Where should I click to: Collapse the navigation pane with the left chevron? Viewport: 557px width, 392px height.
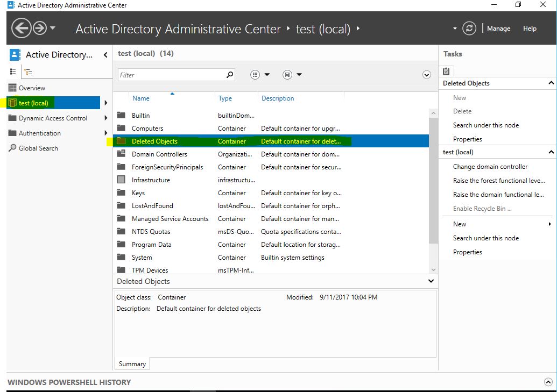[x=105, y=54]
